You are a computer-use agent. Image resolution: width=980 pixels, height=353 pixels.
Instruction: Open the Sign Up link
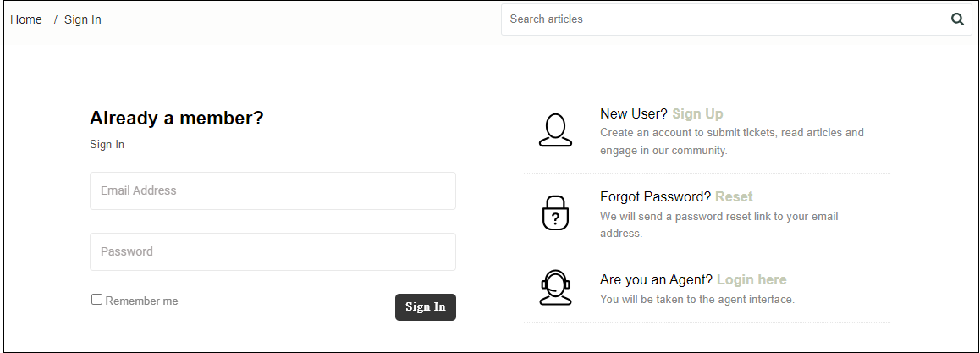point(697,113)
